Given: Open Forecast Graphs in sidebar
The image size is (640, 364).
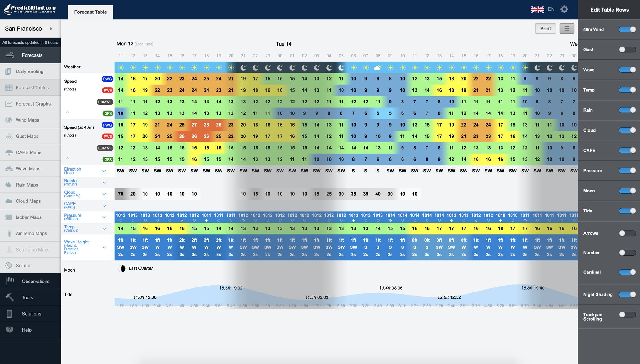Looking at the screenshot, I should pos(30,104).
